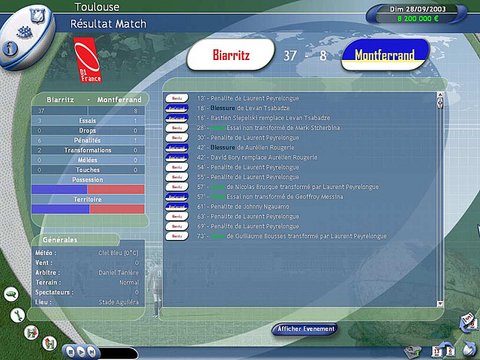Click the Biarritz team name badge
The width and height of the screenshot is (480, 360).
pos(231,55)
